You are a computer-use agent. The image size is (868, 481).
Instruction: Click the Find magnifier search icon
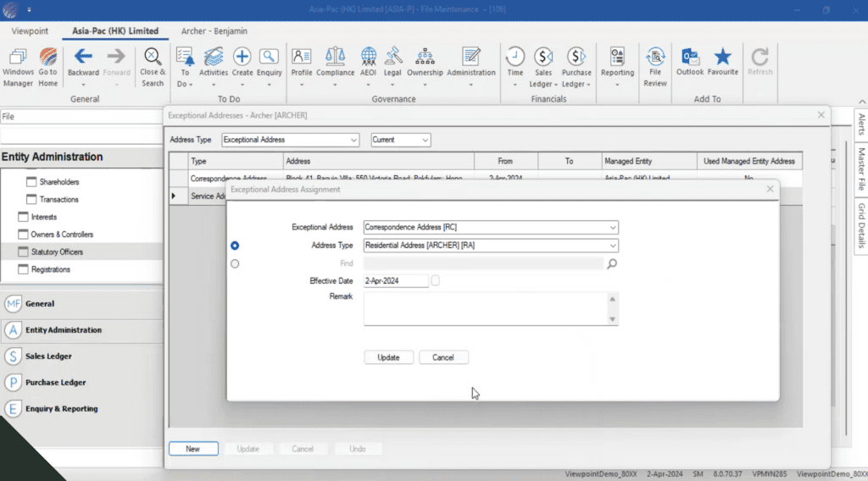pyautogui.click(x=612, y=263)
